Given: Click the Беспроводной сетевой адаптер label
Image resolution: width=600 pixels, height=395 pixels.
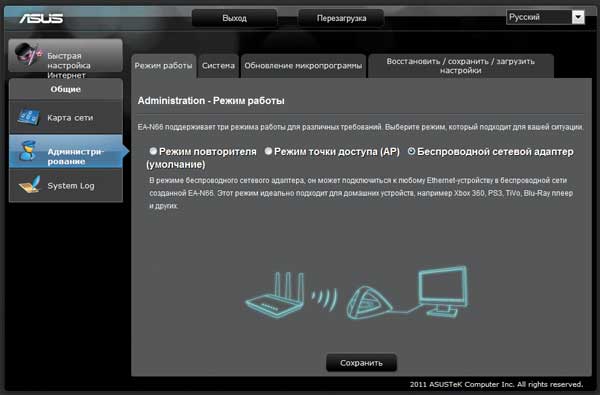Looking at the screenshot, I should [x=495, y=152].
